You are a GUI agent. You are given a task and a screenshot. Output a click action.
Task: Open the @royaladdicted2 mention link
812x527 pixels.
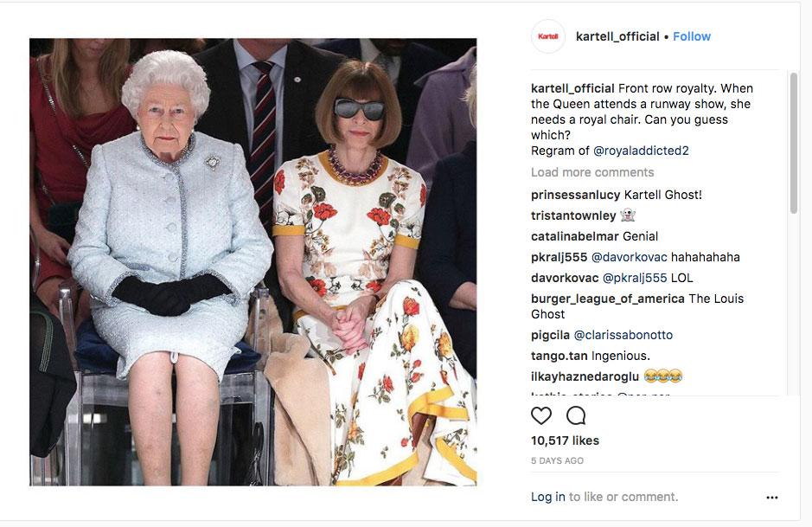click(x=641, y=151)
